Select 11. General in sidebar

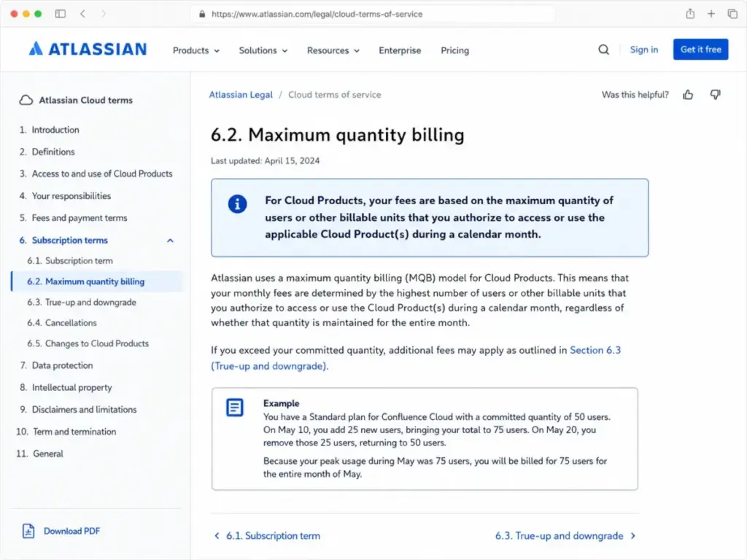coord(39,454)
